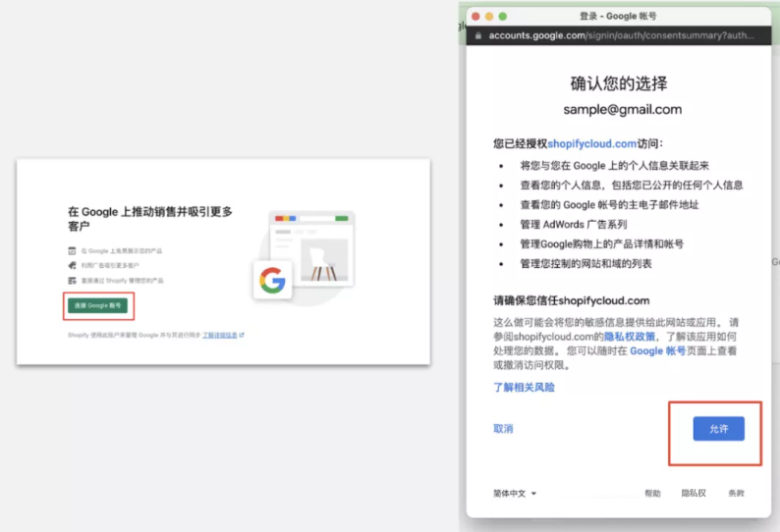Click the yellow minimize button of login window
The width and height of the screenshot is (780, 532).
(x=489, y=17)
